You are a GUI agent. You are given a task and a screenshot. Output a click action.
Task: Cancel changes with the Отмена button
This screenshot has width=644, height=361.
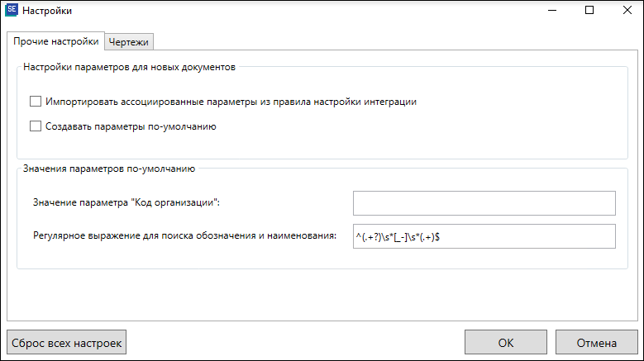pyautogui.click(x=596, y=343)
